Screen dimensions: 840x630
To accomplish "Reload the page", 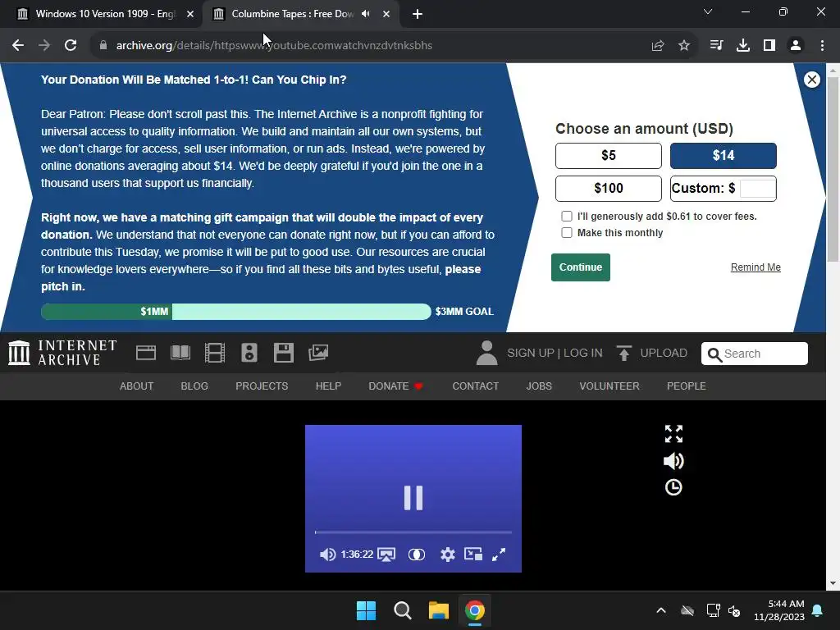I will 71,46.
